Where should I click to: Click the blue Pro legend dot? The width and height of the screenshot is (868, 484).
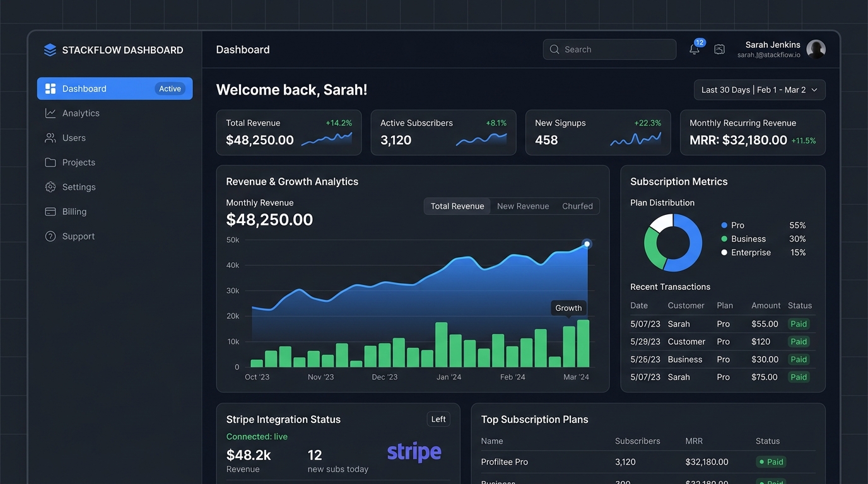click(x=724, y=225)
